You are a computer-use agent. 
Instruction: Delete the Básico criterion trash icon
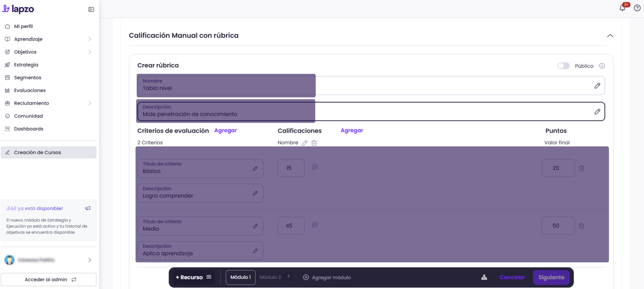(x=581, y=168)
